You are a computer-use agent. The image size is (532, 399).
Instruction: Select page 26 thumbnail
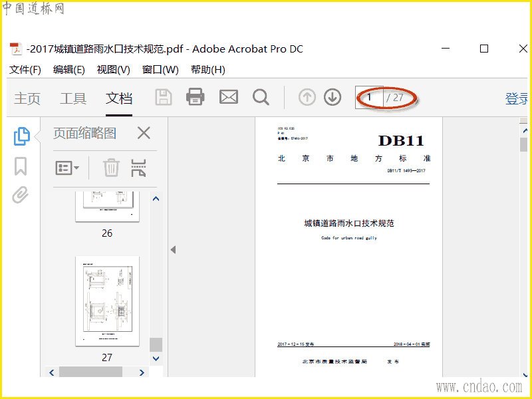[107, 206]
